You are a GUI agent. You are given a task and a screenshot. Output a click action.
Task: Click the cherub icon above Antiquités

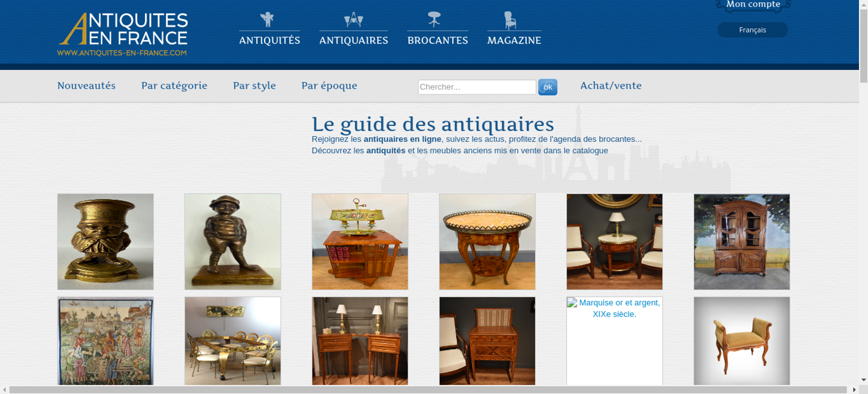(267, 20)
